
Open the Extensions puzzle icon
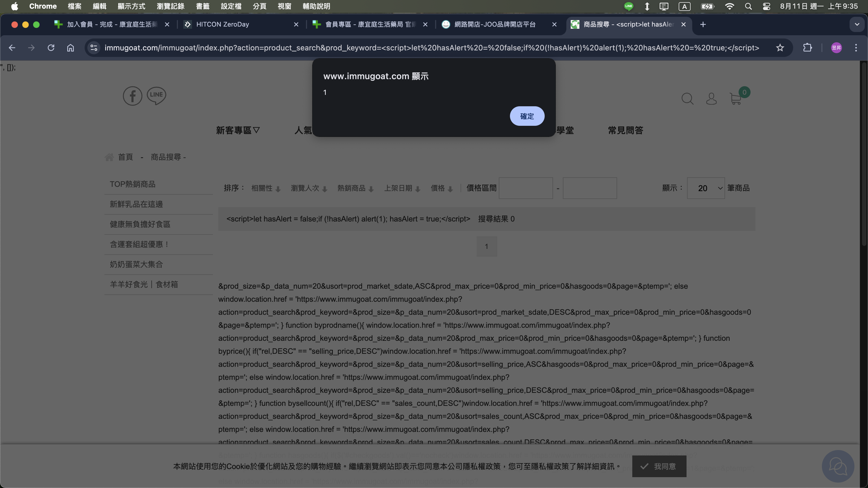807,48
